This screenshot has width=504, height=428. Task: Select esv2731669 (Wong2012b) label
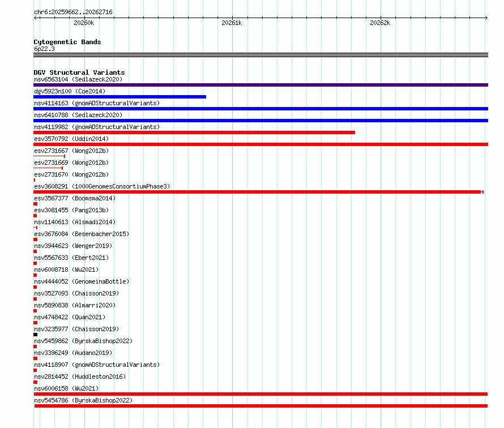point(71,162)
